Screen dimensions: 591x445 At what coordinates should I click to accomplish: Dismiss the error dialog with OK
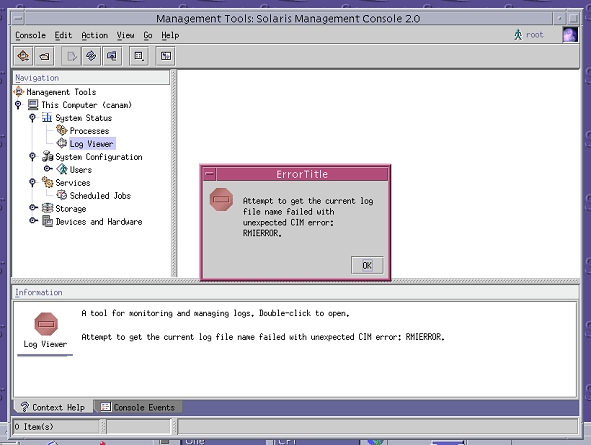(367, 265)
